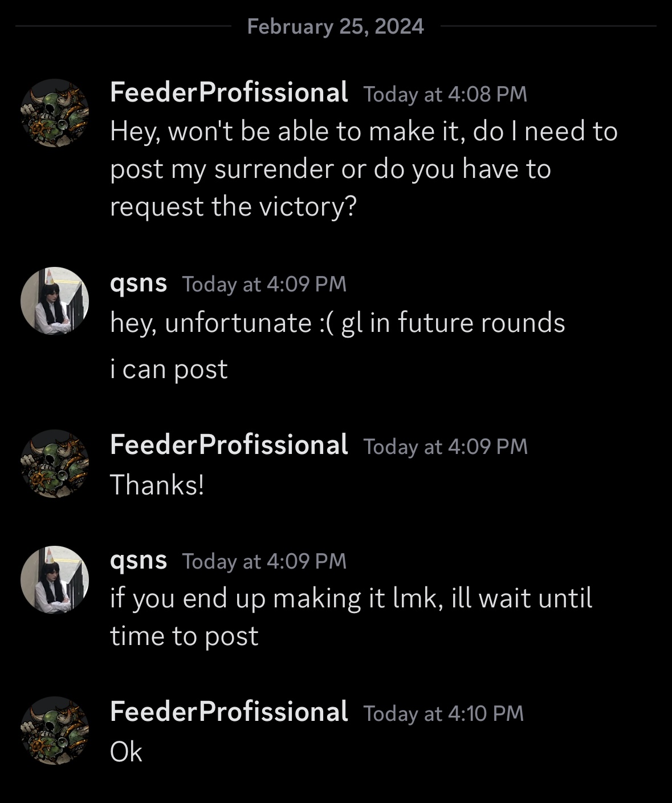Click FeederProfissional's avatar next to "Thanks!"
672x803 pixels.
tap(55, 464)
